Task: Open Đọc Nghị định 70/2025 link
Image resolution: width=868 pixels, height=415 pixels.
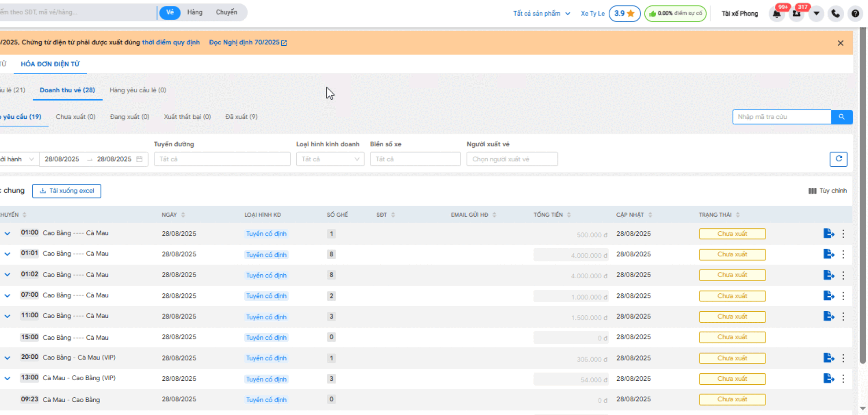Action: tap(247, 43)
